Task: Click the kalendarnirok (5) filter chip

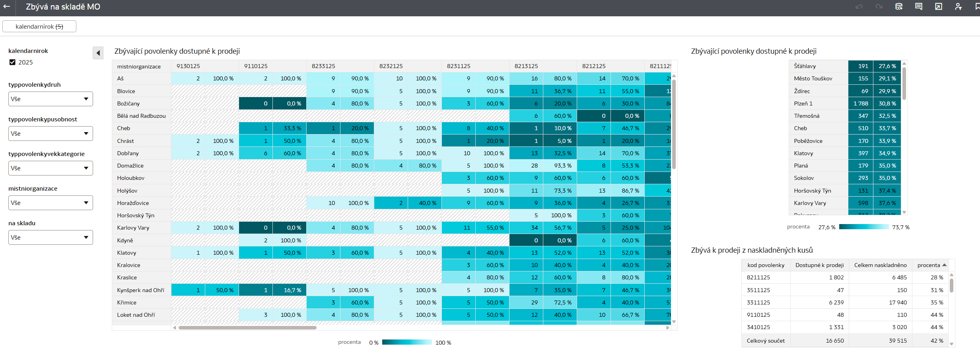Action: pos(39,26)
